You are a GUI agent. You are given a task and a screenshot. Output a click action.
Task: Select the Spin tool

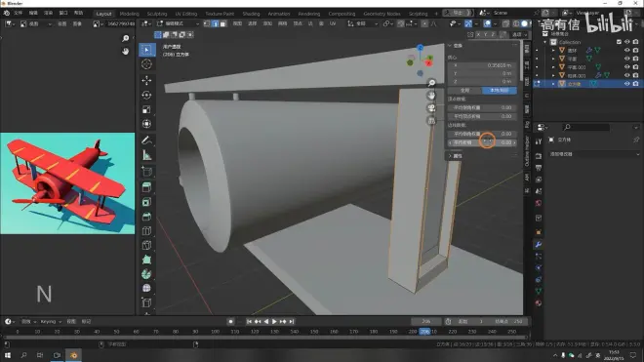146,273
